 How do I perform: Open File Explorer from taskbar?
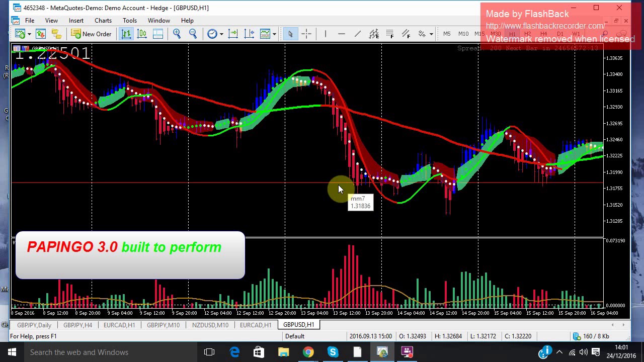(284, 352)
